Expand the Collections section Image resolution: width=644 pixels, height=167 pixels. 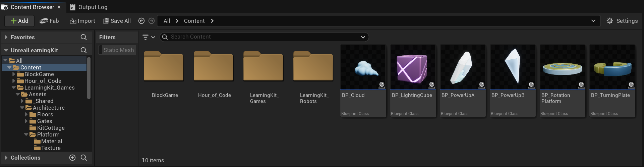click(x=6, y=158)
